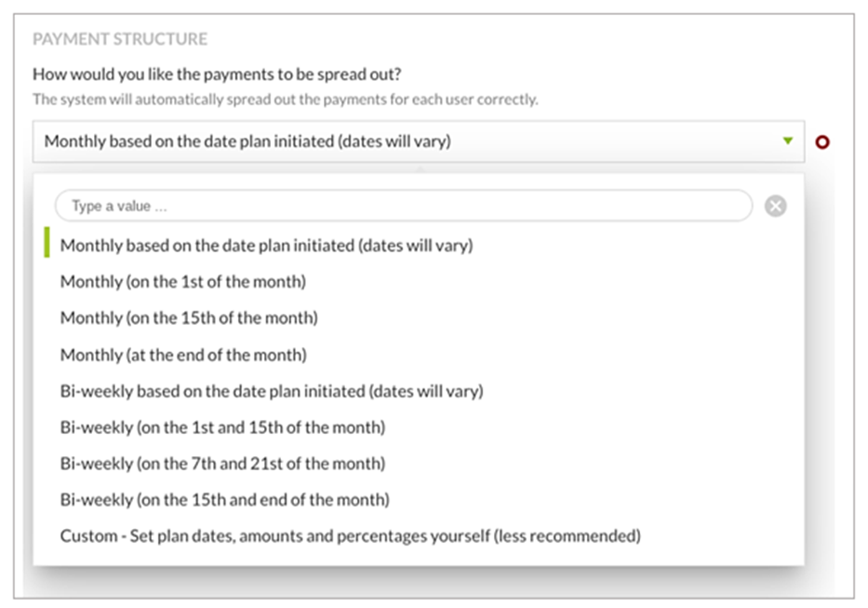Click the green selected-option marker bar
Image resolution: width=868 pixels, height=608 pixels.
pyautogui.click(x=47, y=244)
